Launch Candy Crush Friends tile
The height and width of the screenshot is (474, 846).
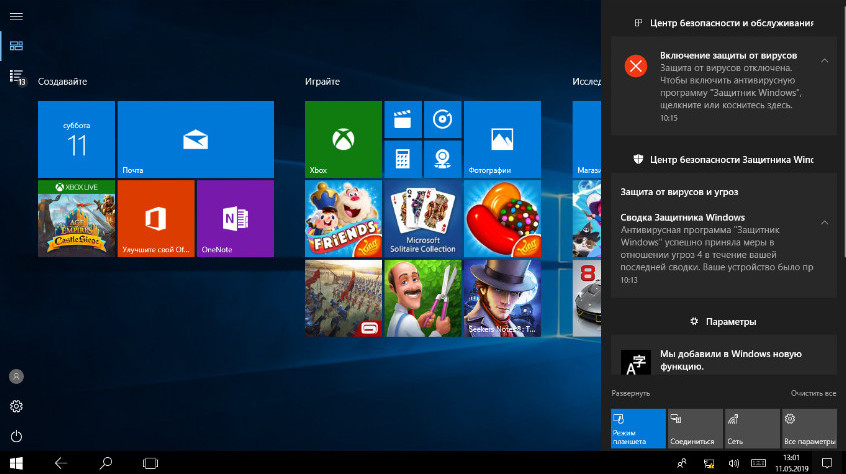coord(343,218)
